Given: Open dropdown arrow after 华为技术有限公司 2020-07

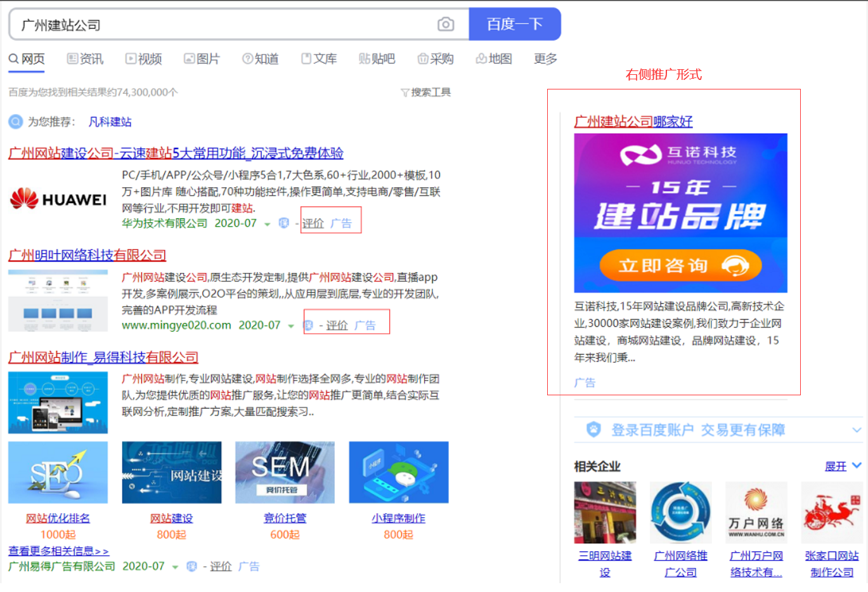Looking at the screenshot, I should [x=267, y=224].
